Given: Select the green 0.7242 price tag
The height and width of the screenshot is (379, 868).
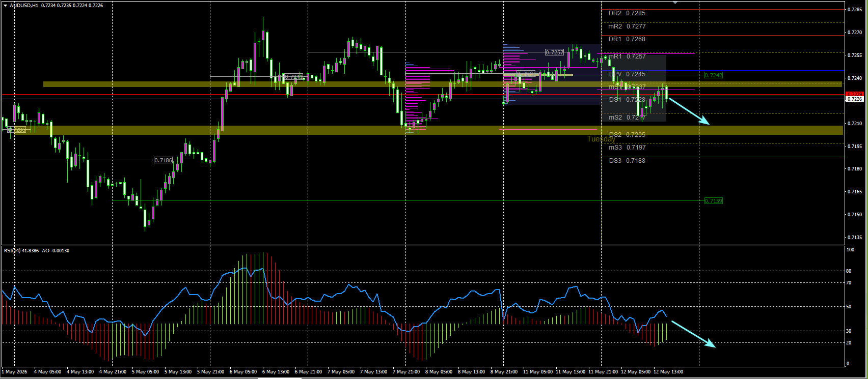Looking at the screenshot, I should click(714, 75).
